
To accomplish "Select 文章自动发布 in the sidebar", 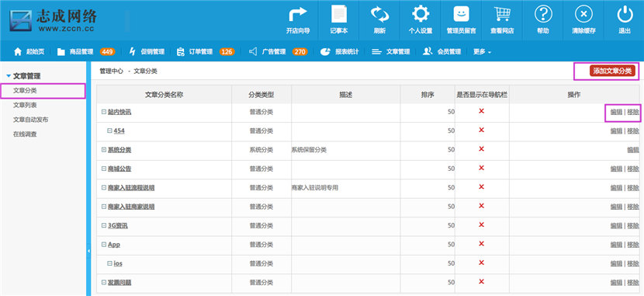I will point(31,120).
